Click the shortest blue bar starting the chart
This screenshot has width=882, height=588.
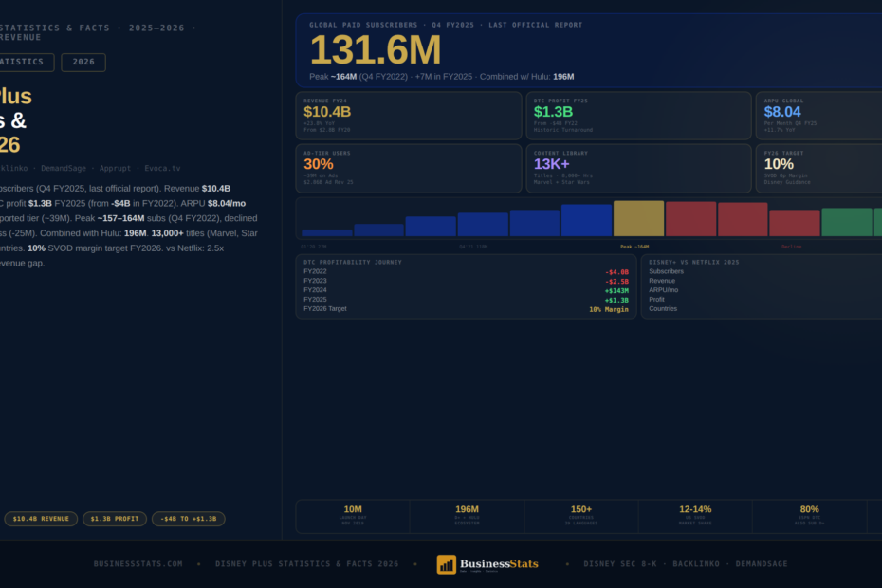327,232
